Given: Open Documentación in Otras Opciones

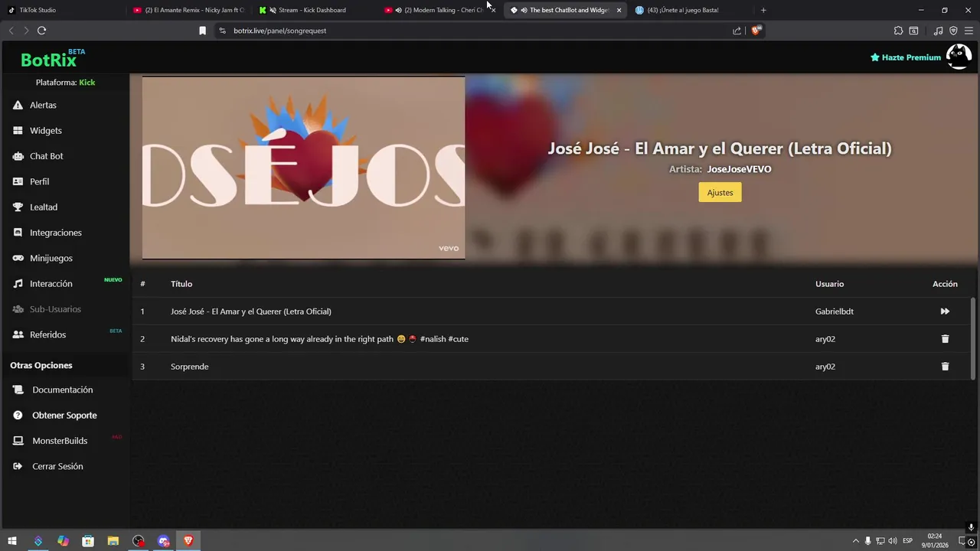Looking at the screenshot, I should tap(62, 390).
